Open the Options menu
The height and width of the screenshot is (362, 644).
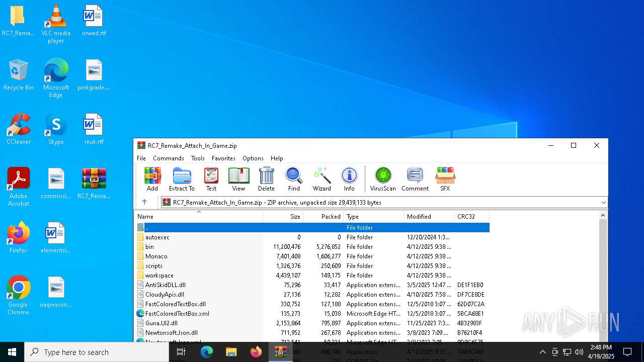(253, 158)
